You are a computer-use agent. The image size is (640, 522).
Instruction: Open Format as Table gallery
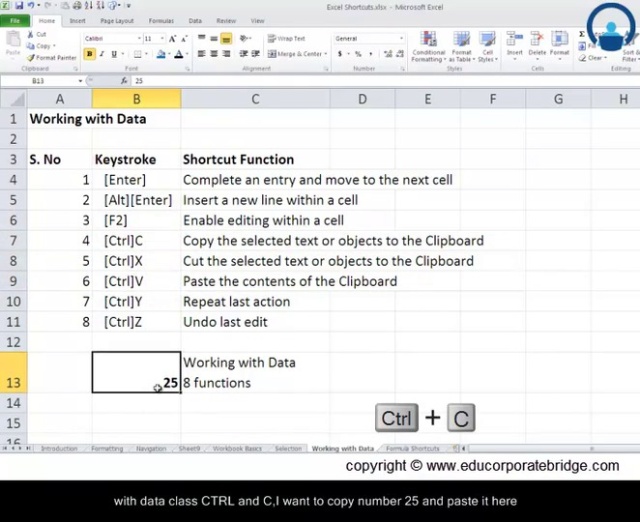(x=462, y=47)
